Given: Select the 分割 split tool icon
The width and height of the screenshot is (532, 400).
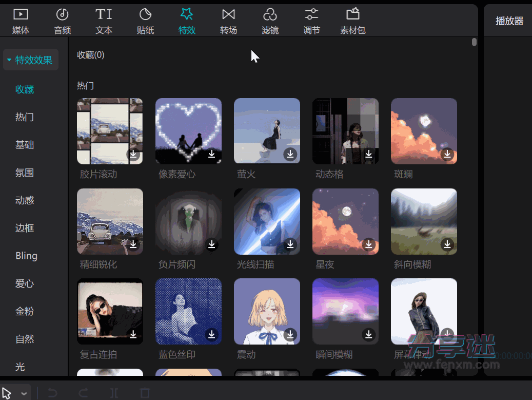Looking at the screenshot, I should pos(114,392).
